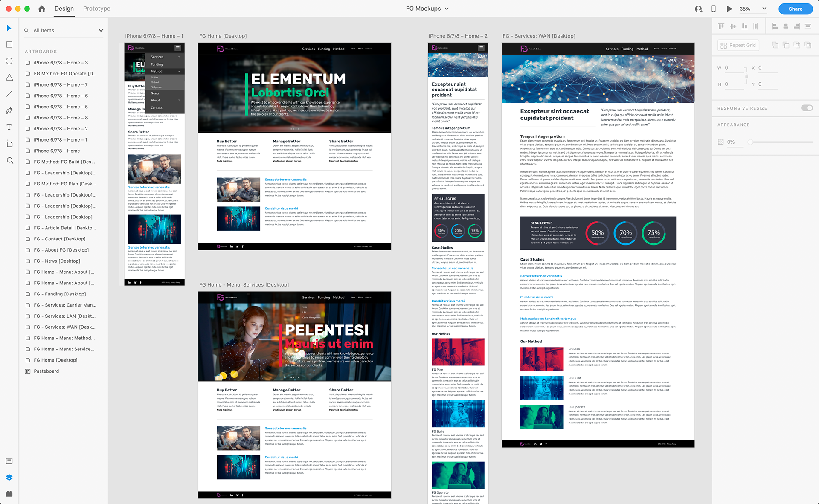This screenshot has width=819, height=504.
Task: Switch to the Prototype tab
Action: (96, 9)
